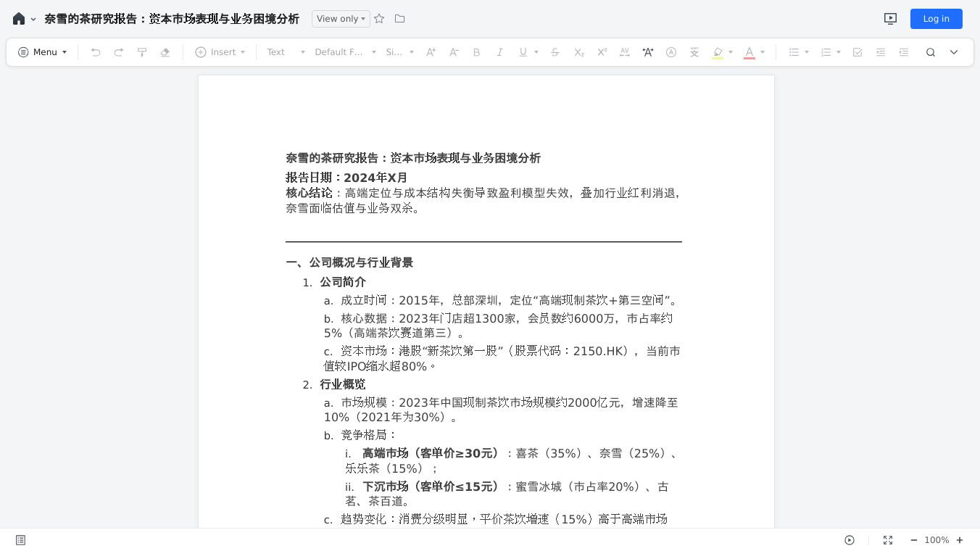Insert a checkbox task list
Viewport: 980px width, 551px height.
coord(857,52)
